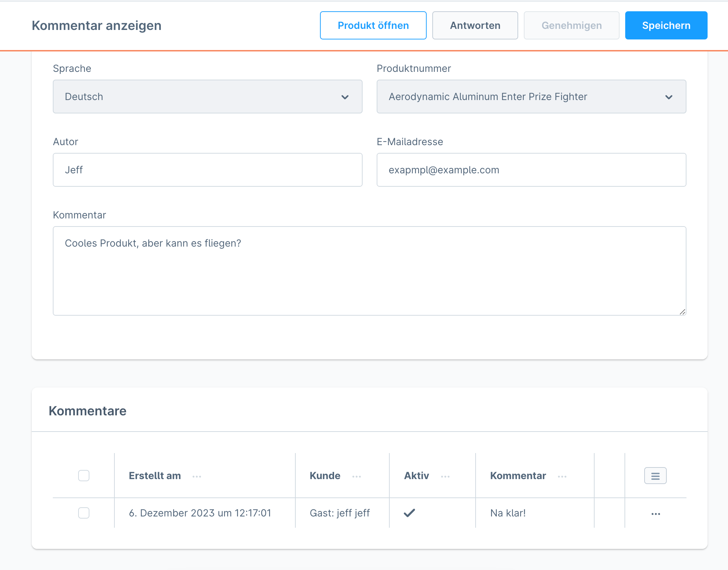728x570 pixels.
Task: Sort by Kommentar column header
Action: pos(518,476)
